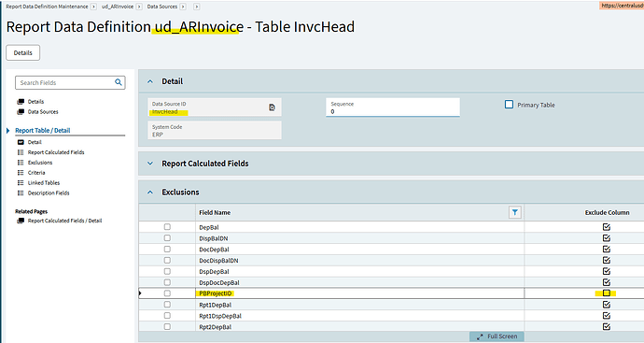Click the Exclude Column header
The height and width of the screenshot is (343, 644).
click(607, 212)
